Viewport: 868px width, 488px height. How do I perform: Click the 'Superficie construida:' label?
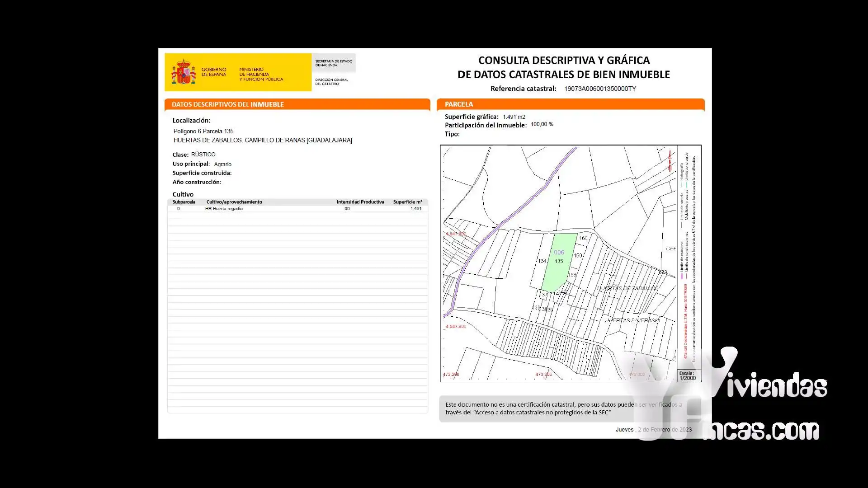tap(202, 173)
